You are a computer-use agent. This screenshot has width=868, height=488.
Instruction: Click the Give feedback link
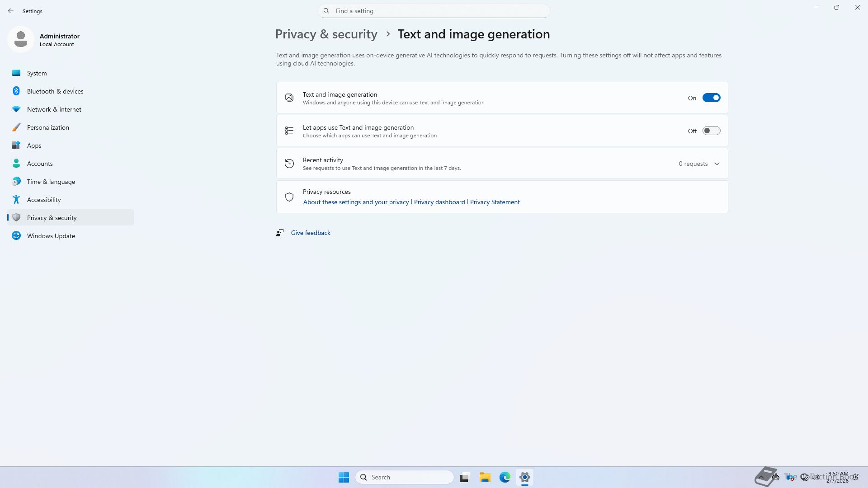click(310, 233)
